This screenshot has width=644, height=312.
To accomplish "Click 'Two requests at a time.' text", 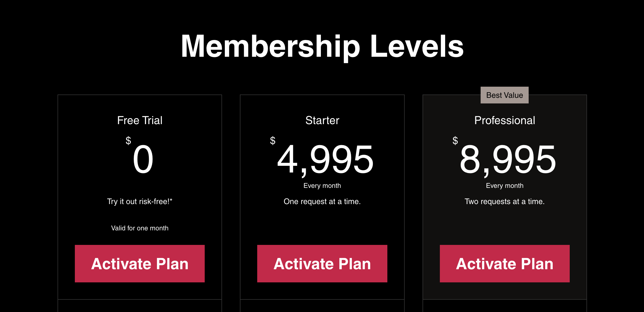I will pyautogui.click(x=504, y=202).
